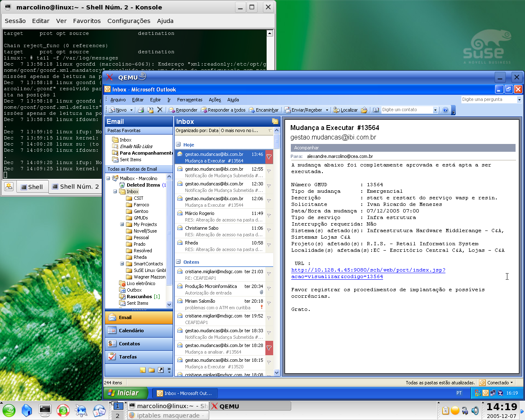Open the Ferramentas menu

(x=189, y=100)
